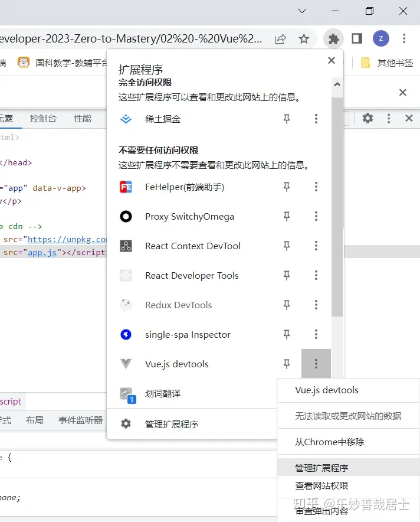The width and height of the screenshot is (420, 522).
Task: Pin the FeHelper extension
Action: 286,187
